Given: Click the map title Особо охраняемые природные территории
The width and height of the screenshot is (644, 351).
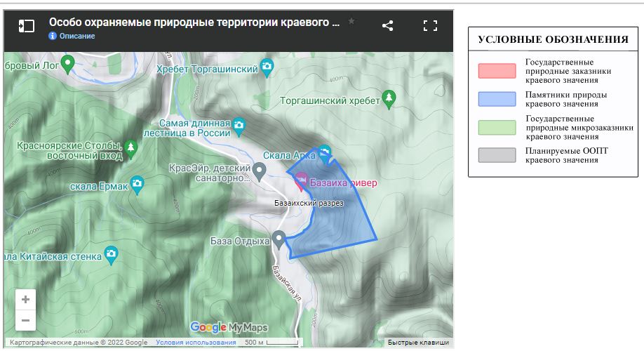Looking at the screenshot, I should click(194, 22).
